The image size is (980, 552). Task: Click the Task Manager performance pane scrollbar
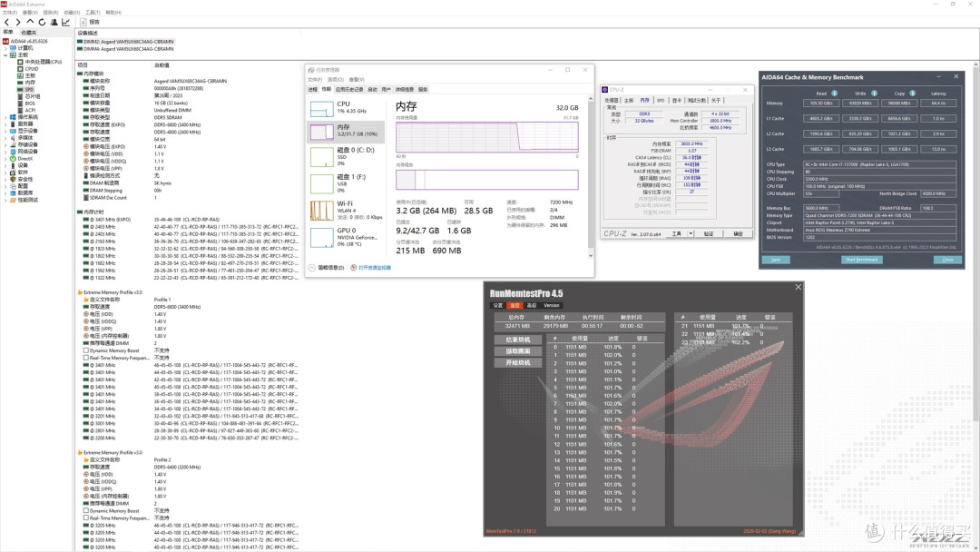591,177
